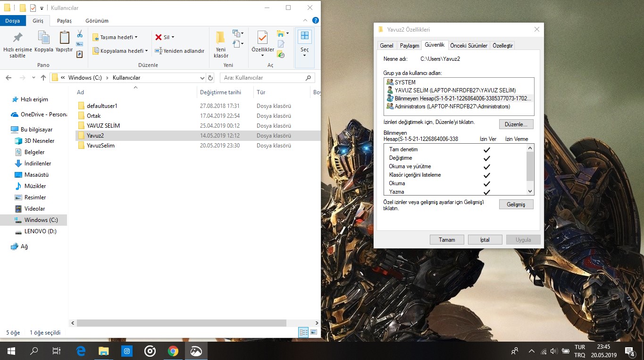Select the Ortak folder
Screen dimensions: 644x360
(x=94, y=116)
